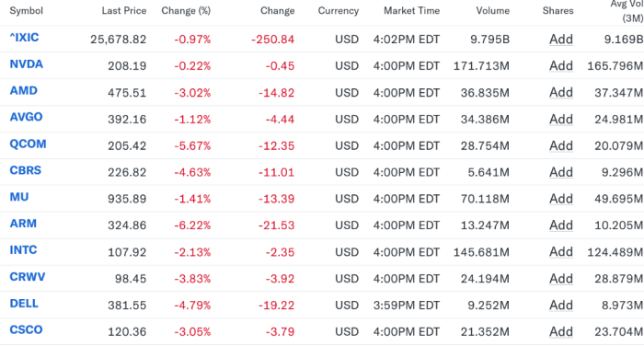The height and width of the screenshot is (346, 644).
Task: Open the NVDA quote page
Action: [27, 64]
